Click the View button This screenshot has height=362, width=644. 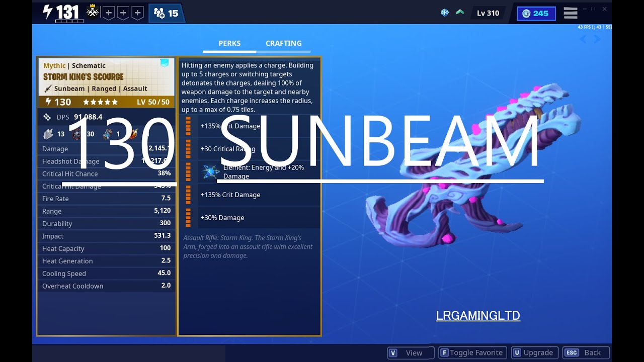[x=411, y=353]
